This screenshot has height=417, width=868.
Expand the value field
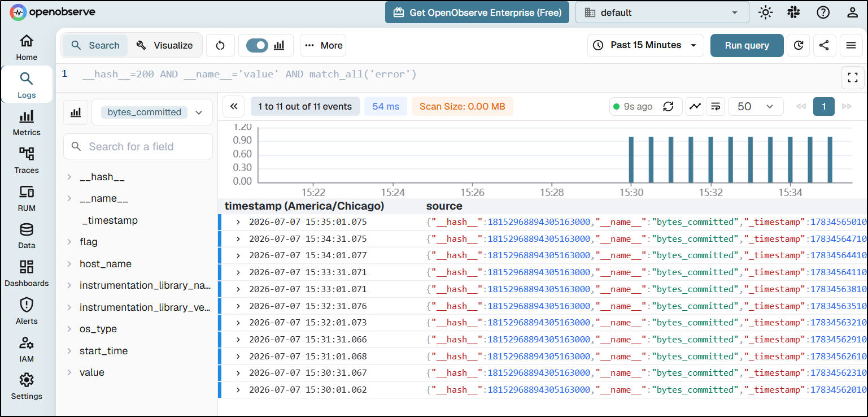69,372
